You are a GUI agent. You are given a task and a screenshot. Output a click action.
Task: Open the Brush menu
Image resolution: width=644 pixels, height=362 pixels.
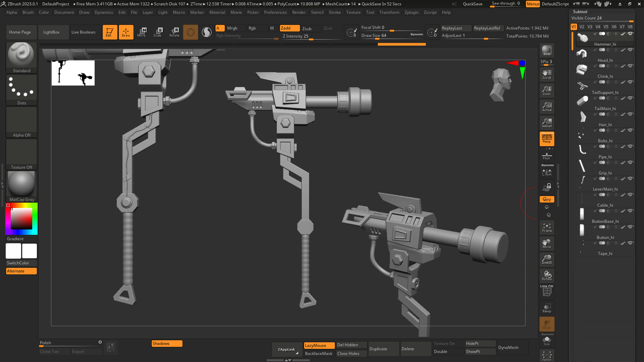(x=28, y=12)
